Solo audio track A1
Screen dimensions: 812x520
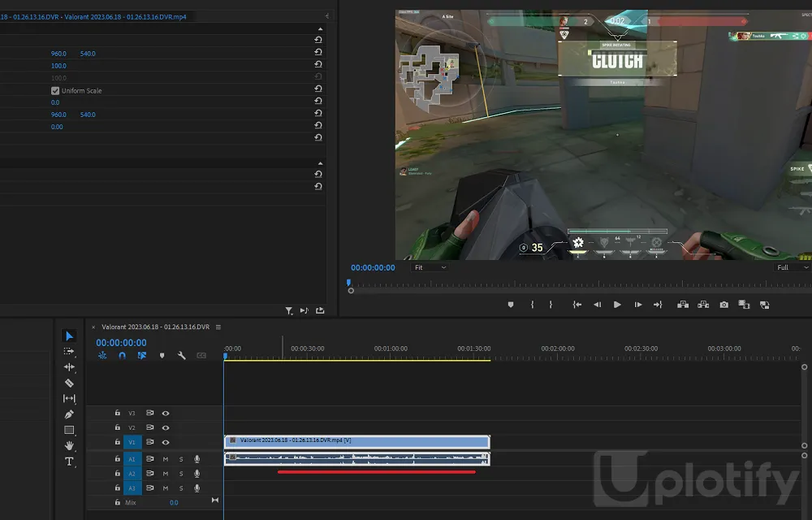181,459
